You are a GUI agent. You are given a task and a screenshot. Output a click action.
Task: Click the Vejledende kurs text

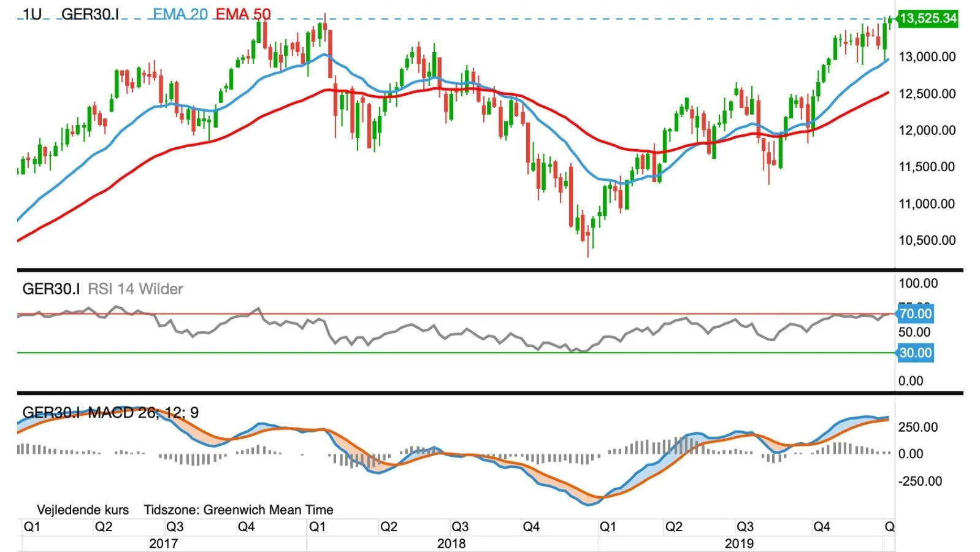coord(83,510)
